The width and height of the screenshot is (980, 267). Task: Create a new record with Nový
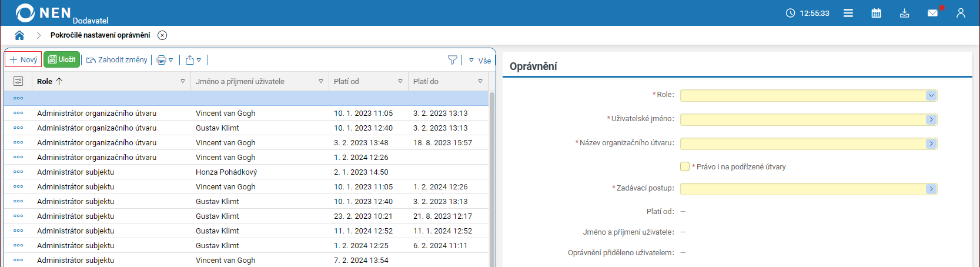tap(24, 59)
